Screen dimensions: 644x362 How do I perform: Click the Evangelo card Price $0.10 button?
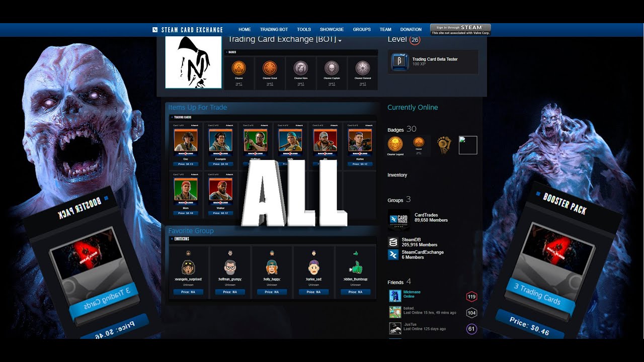(220, 164)
